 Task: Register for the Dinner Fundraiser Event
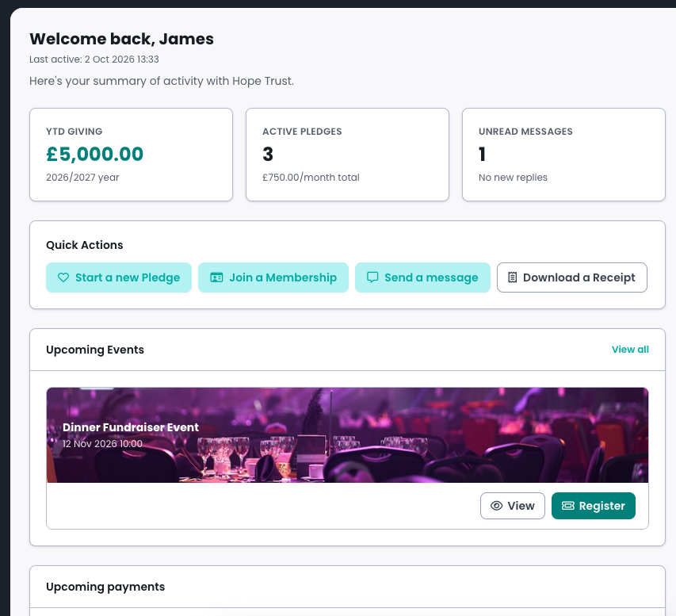tap(594, 506)
